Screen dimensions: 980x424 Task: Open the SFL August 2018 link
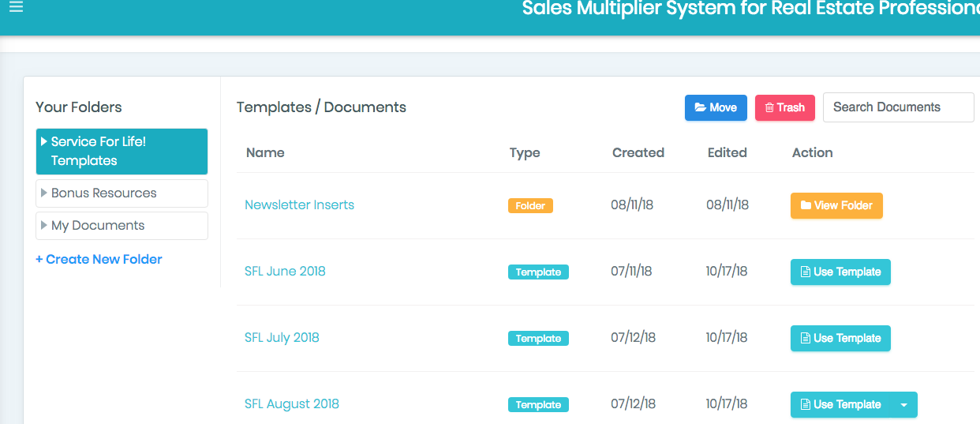point(291,403)
